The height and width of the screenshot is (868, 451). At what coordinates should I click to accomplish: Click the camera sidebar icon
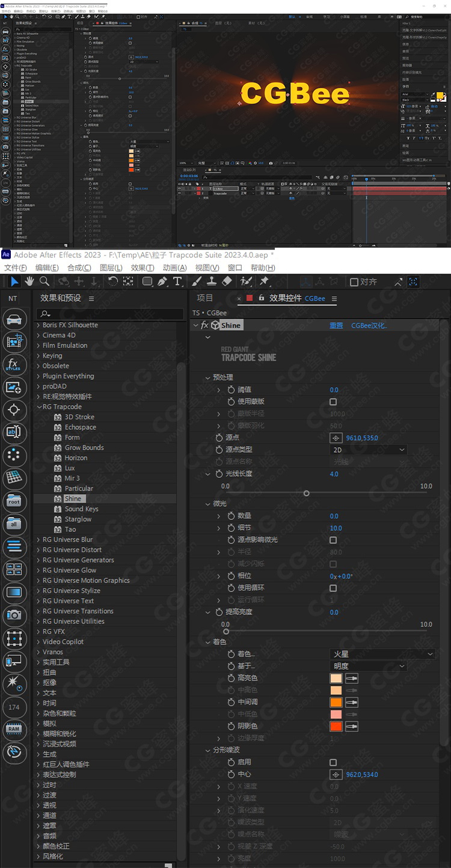(14, 615)
